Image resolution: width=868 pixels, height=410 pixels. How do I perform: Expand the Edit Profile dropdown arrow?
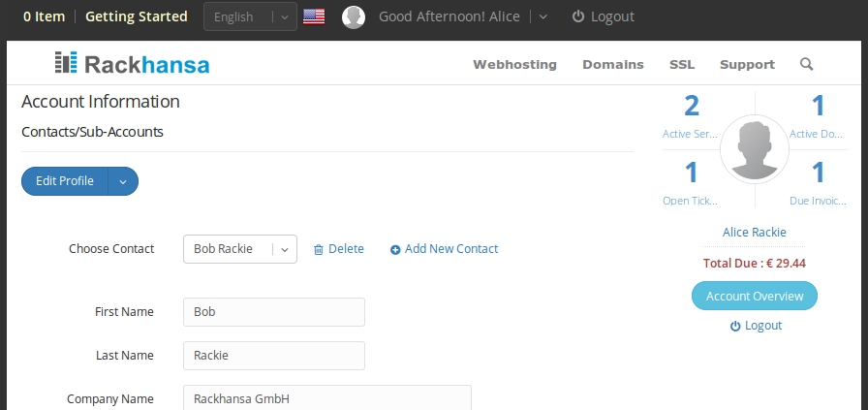pyautogui.click(x=123, y=181)
